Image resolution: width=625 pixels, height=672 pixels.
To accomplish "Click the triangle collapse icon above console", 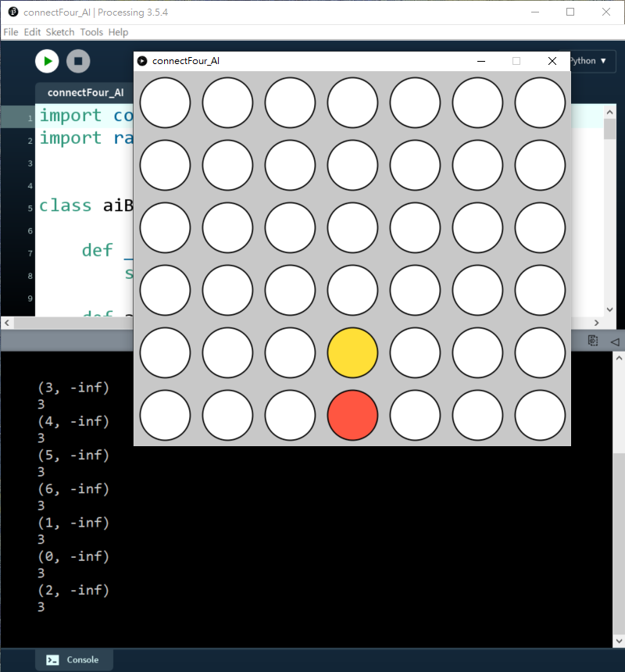I will 614,341.
